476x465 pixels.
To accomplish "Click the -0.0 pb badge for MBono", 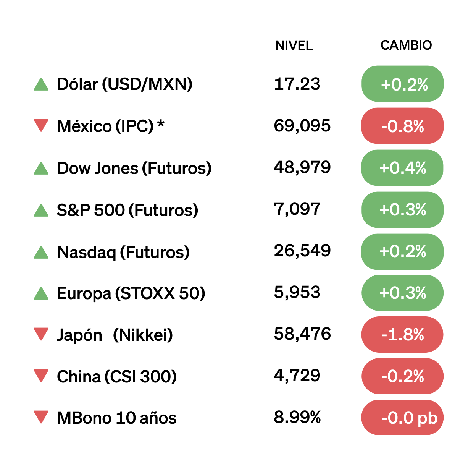I will [402, 418].
